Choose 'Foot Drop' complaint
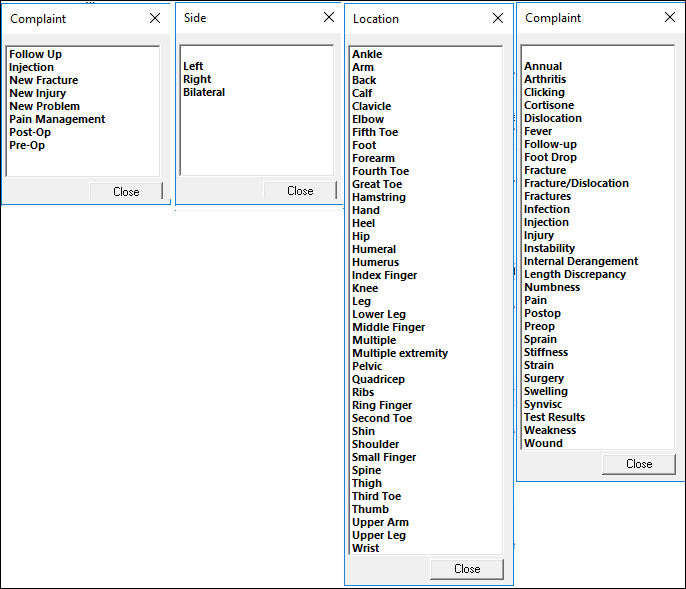 click(550, 157)
